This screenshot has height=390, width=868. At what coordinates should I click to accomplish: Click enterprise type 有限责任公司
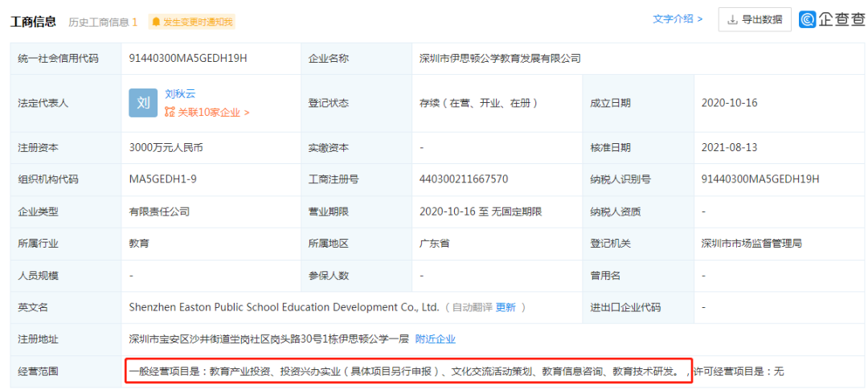[159, 211]
